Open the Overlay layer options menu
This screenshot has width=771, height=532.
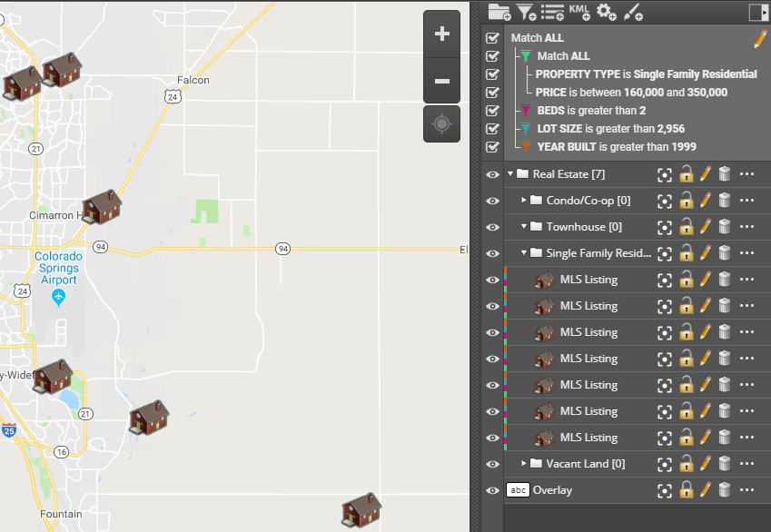click(x=746, y=490)
